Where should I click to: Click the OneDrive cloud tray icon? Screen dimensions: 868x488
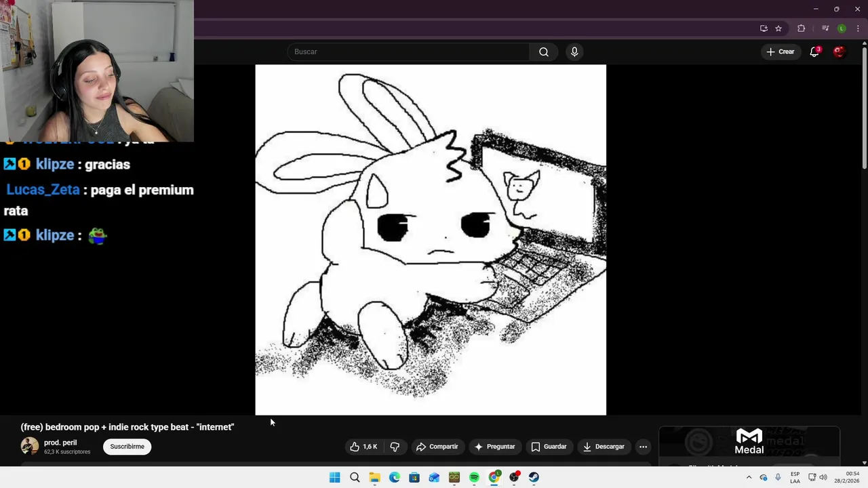click(x=764, y=477)
